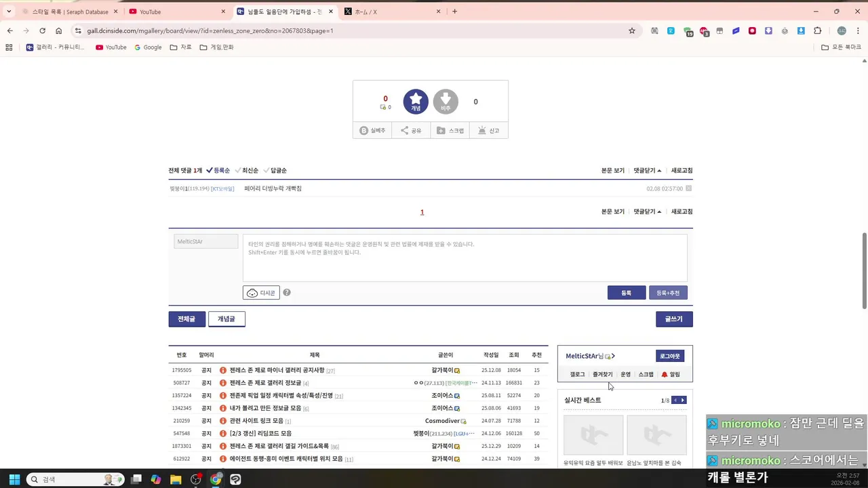The height and width of the screenshot is (488, 868).
Task: Open 리딩코드 모음 notice post
Action: pos(260,434)
